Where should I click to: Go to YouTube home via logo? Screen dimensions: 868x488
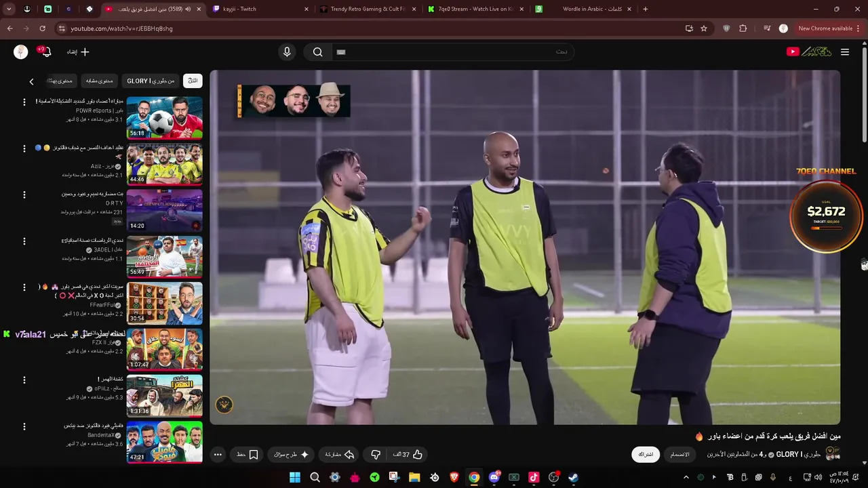(808, 52)
